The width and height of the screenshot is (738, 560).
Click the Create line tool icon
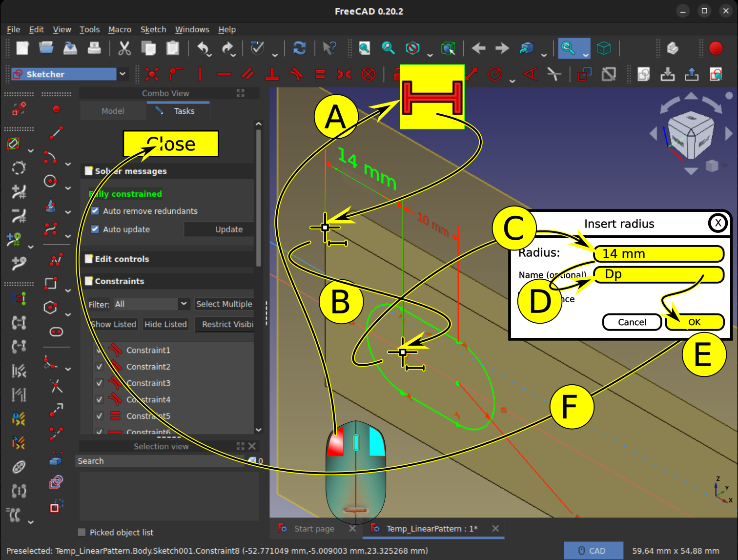pyautogui.click(x=56, y=133)
